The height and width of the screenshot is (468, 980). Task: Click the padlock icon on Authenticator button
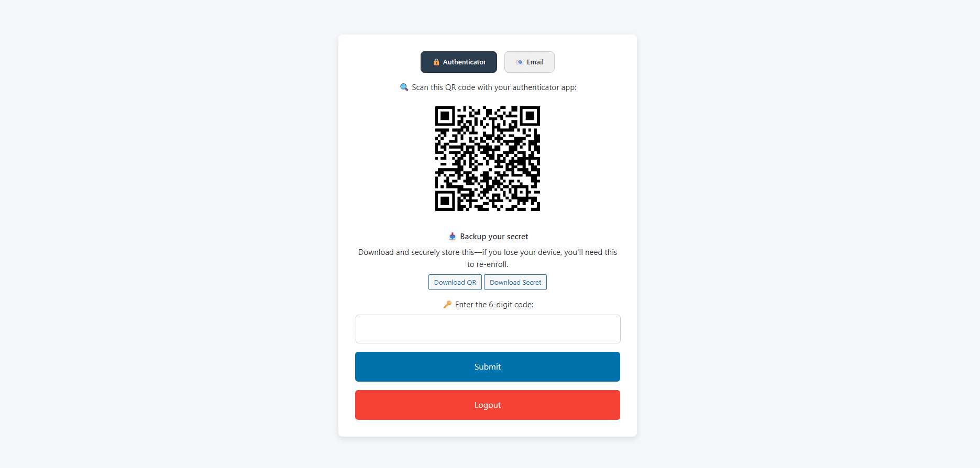(x=436, y=62)
